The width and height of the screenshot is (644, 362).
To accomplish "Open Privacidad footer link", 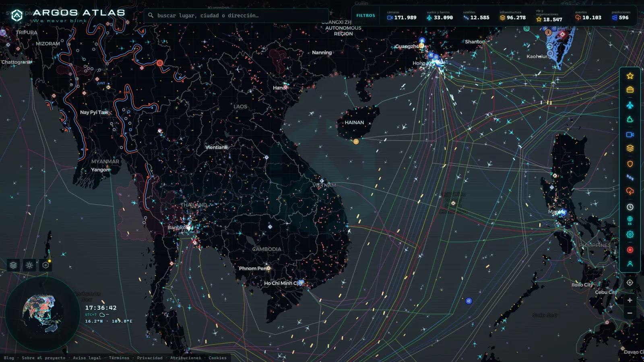I will pos(150,358).
